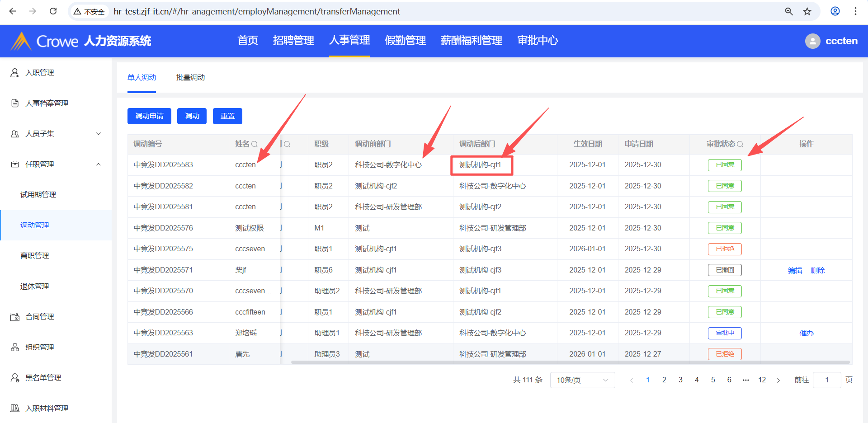Click 催办 link for 郑培瑶's transfer
Viewport: 868px width, 423px height.
coord(806,333)
